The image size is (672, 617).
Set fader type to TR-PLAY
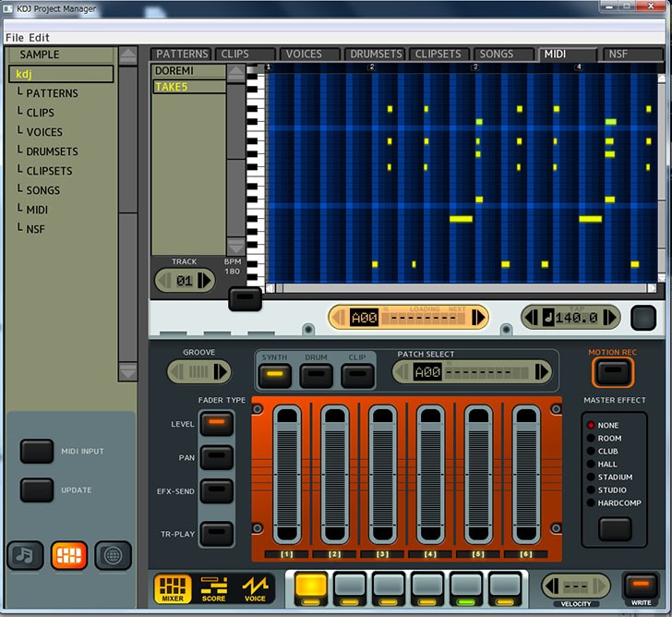pyautogui.click(x=217, y=534)
